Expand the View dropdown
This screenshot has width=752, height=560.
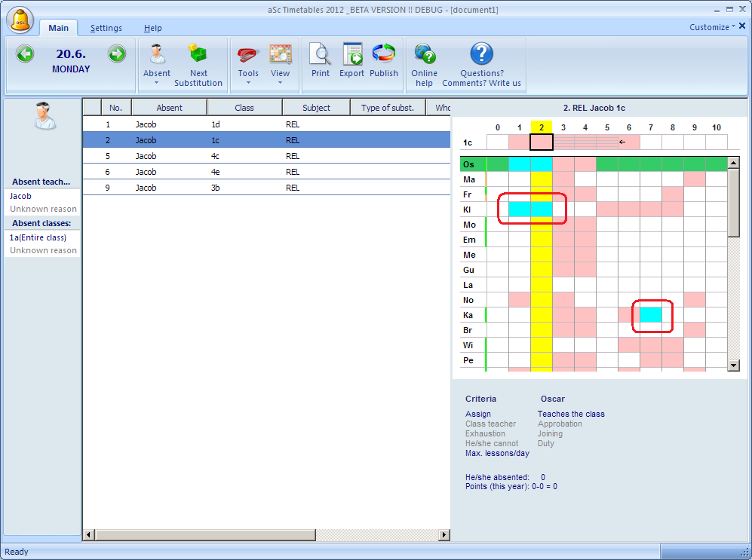click(280, 82)
